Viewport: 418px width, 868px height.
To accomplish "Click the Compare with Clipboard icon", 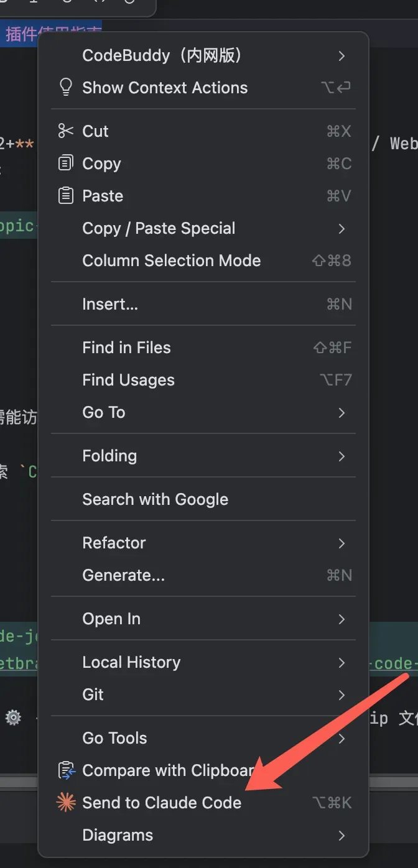I will (x=65, y=770).
